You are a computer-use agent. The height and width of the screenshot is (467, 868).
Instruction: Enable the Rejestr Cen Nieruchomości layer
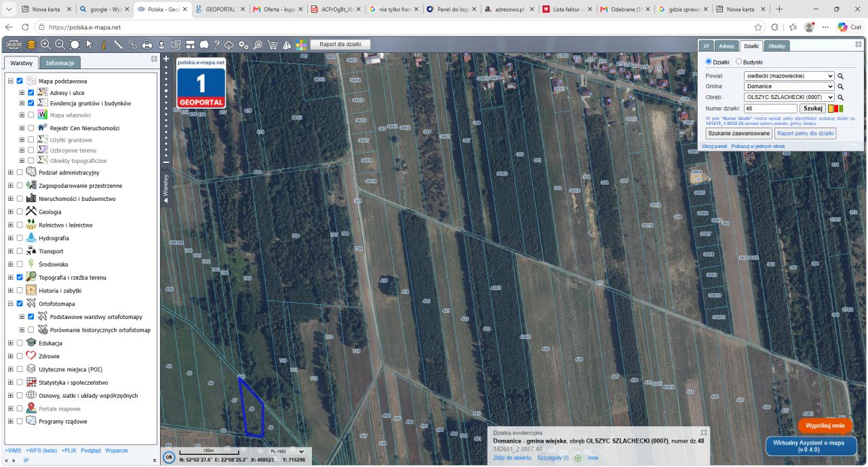[31, 128]
